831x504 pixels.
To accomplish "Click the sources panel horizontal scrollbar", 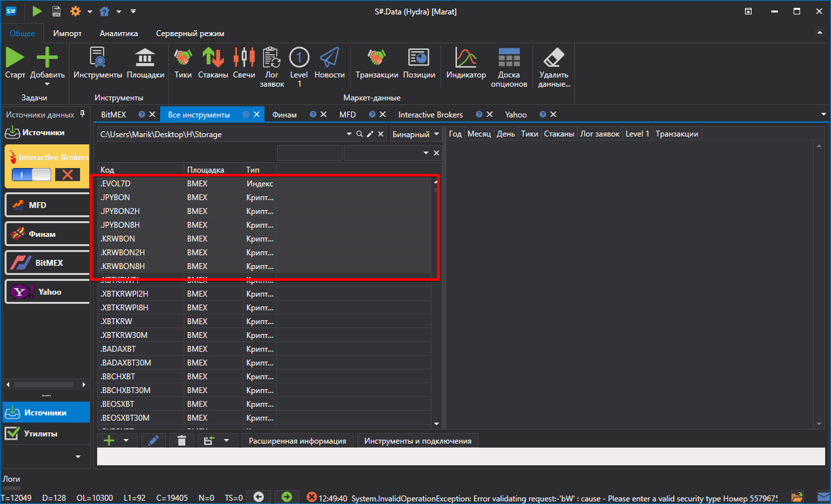I will tap(47, 384).
